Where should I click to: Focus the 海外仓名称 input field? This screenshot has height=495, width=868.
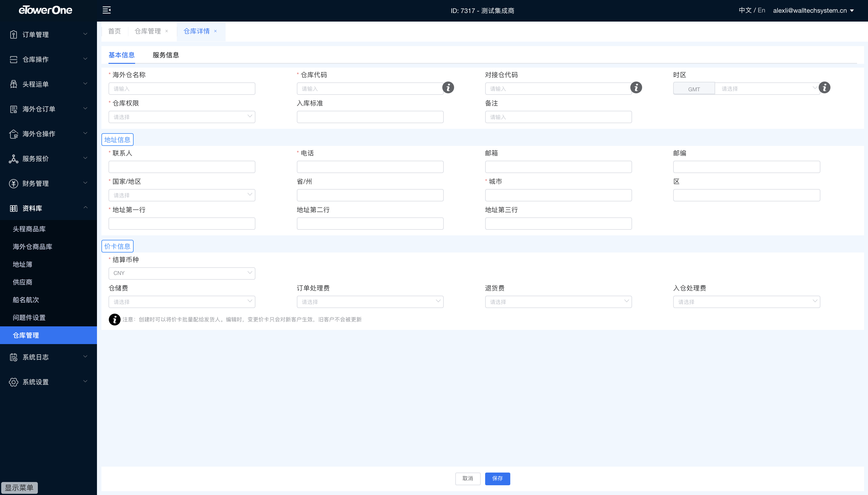pos(182,89)
